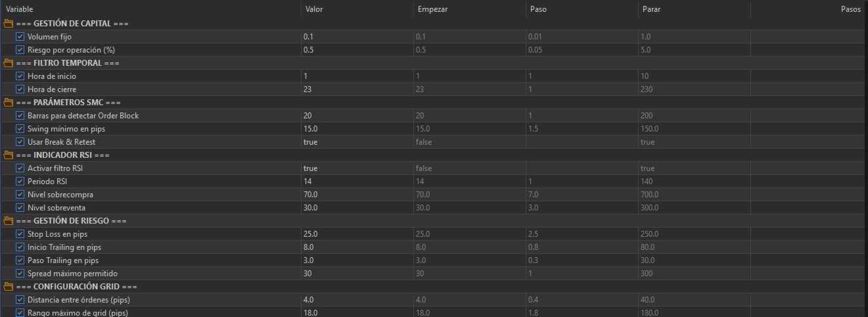The width and height of the screenshot is (868, 317).
Task: Click folder icon of GESTIÓN DE CAPITAL group
Action: (9, 24)
